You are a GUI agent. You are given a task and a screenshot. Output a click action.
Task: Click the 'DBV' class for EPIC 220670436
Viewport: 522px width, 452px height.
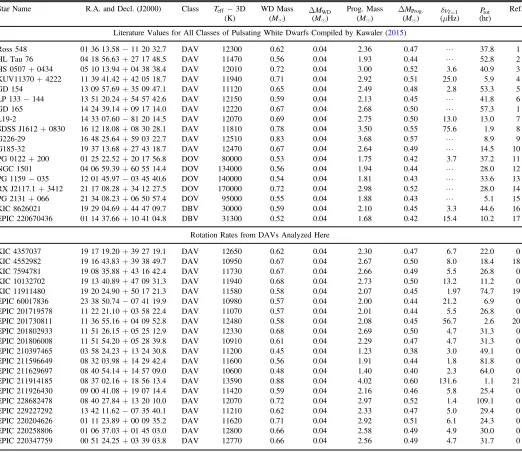click(x=190, y=219)
